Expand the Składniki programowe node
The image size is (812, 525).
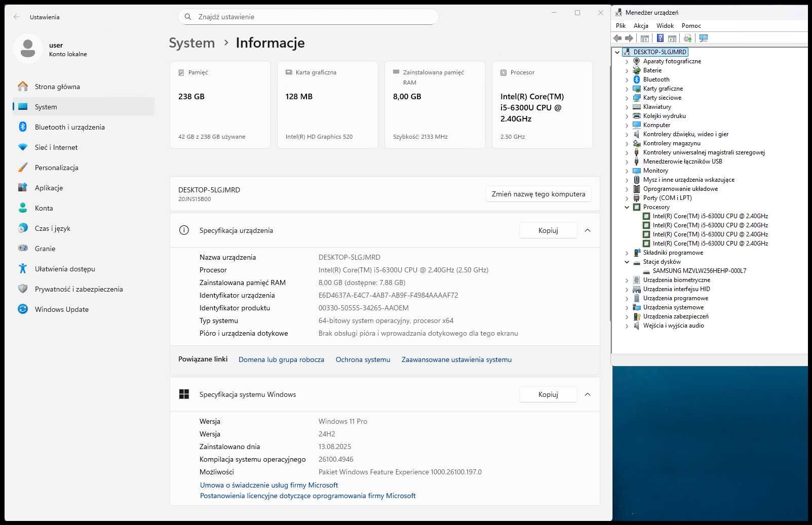[x=627, y=253]
